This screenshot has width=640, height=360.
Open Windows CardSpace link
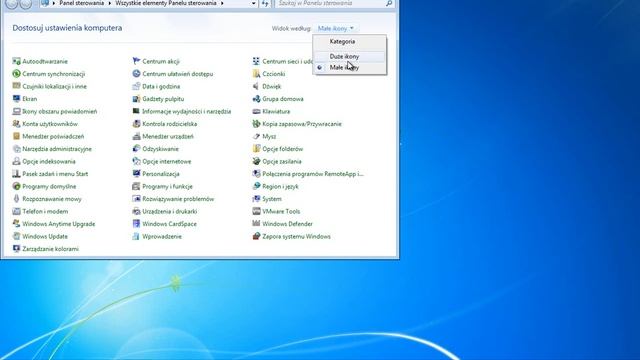point(169,224)
